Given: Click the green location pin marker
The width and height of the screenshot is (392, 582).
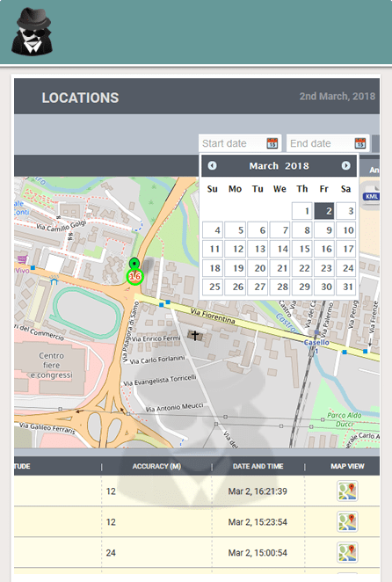Looking at the screenshot, I should click(x=134, y=264).
